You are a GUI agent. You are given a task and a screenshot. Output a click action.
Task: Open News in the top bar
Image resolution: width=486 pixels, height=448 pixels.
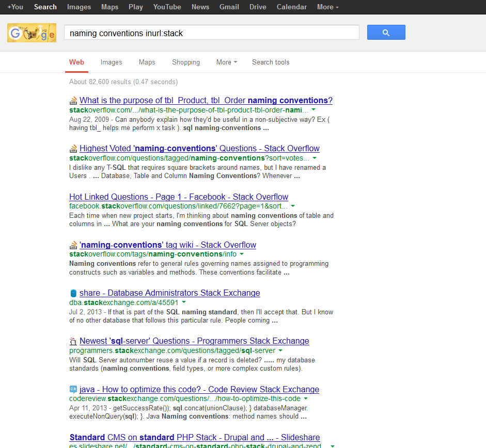200,7
